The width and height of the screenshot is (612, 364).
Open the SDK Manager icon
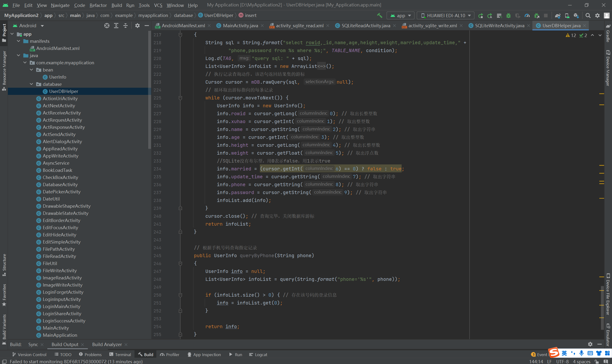pyautogui.click(x=576, y=16)
